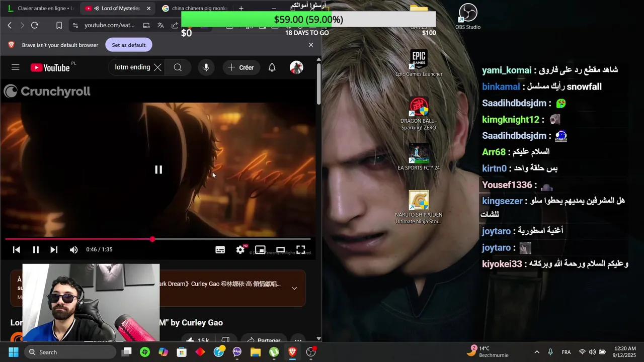The image size is (644, 362).
Task: Click chat username yami_komai
Action: [x=507, y=70]
